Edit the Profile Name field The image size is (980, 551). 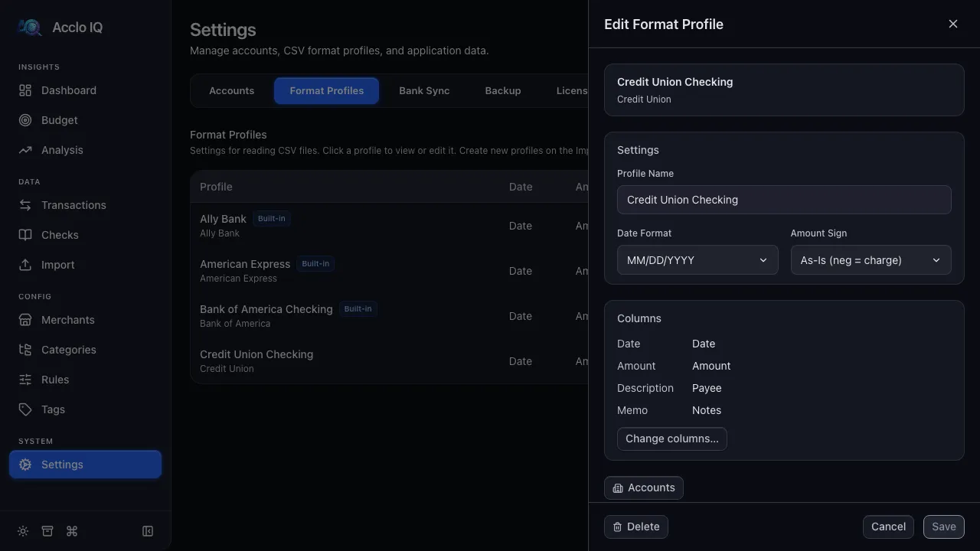(x=784, y=200)
